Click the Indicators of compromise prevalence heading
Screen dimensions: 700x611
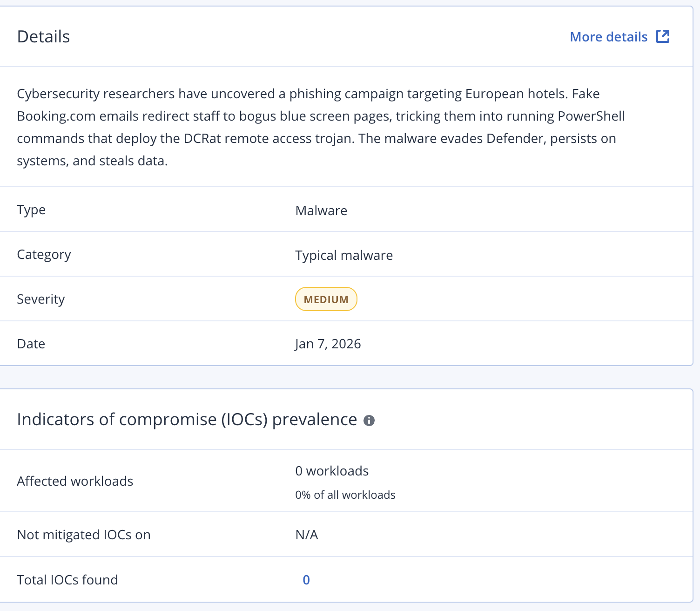pos(187,420)
